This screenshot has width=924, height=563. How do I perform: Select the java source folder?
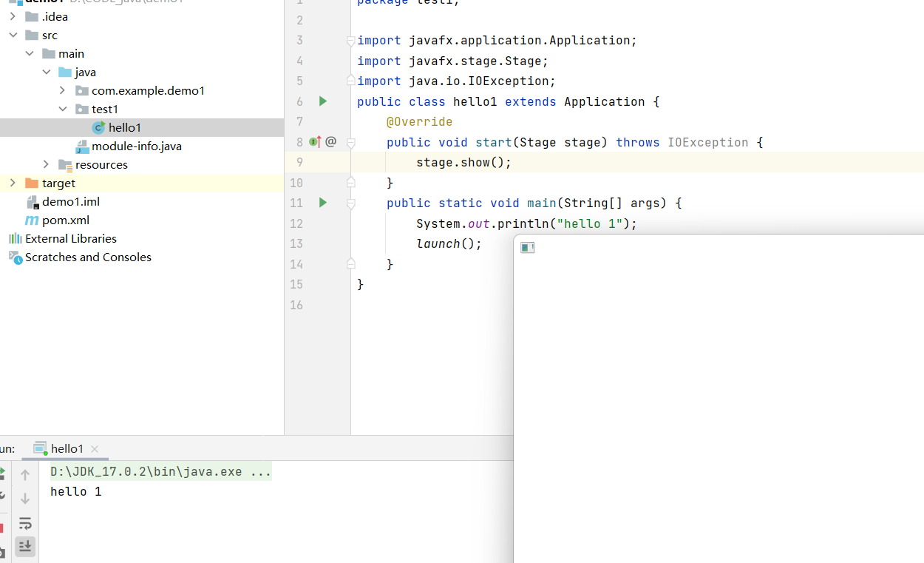pos(142,72)
